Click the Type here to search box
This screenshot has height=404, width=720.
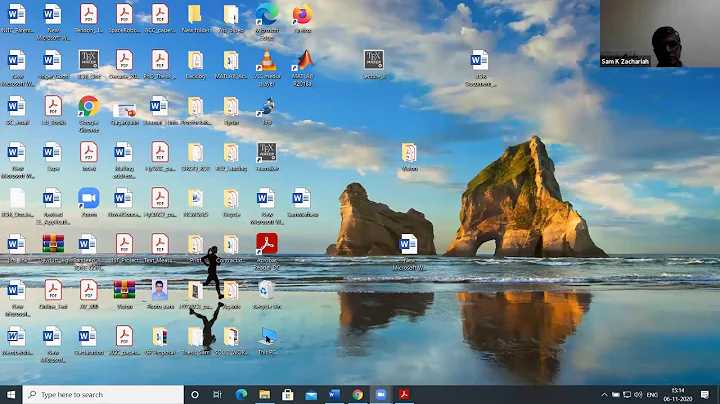tap(103, 395)
